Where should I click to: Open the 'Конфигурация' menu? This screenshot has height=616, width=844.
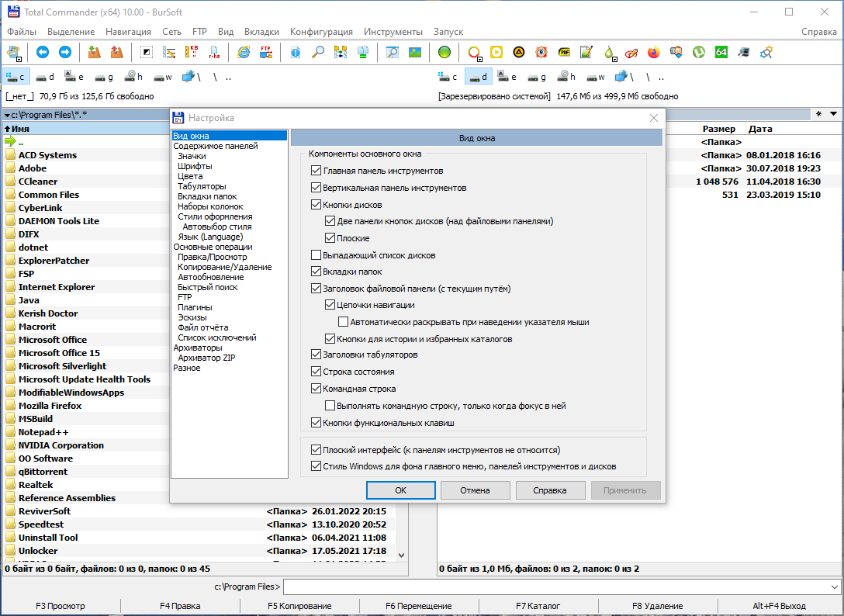[x=321, y=32]
